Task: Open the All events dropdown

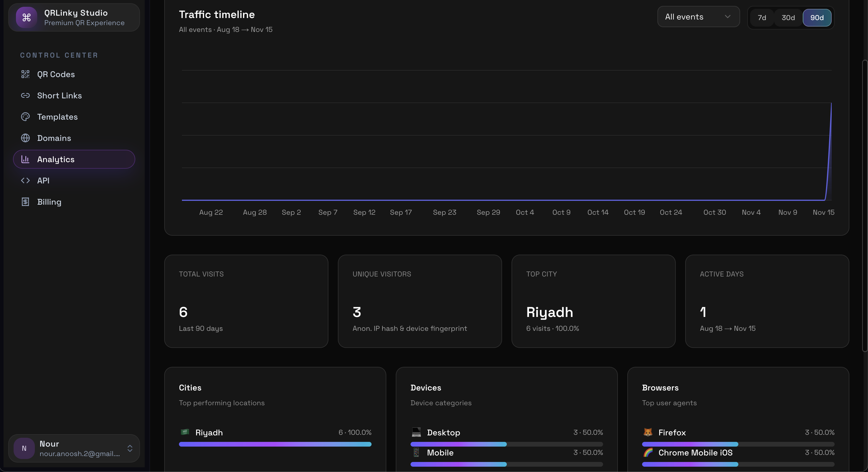Action: (x=698, y=17)
